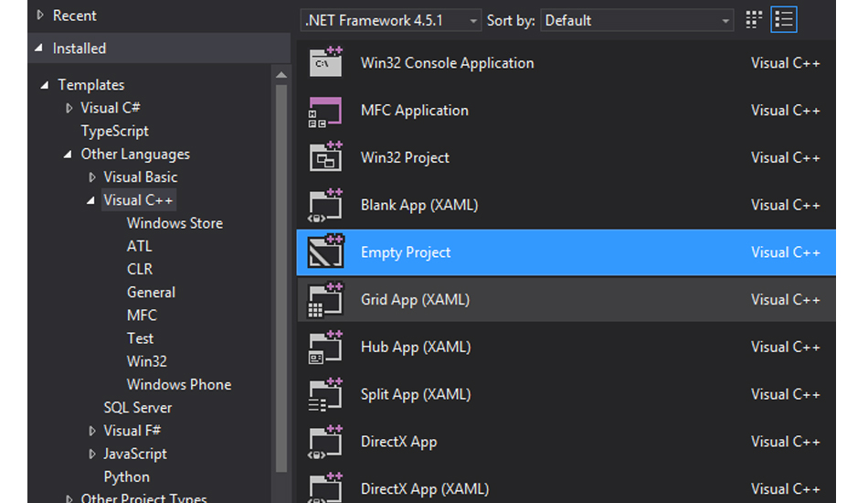Select the DirectX App template icon
Image resolution: width=868 pixels, height=503 pixels.
325,442
